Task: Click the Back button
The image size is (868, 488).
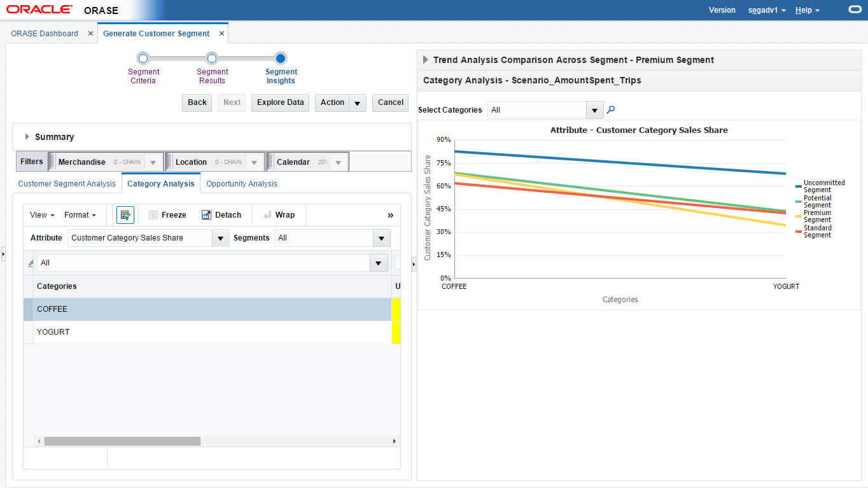Action: (x=197, y=102)
